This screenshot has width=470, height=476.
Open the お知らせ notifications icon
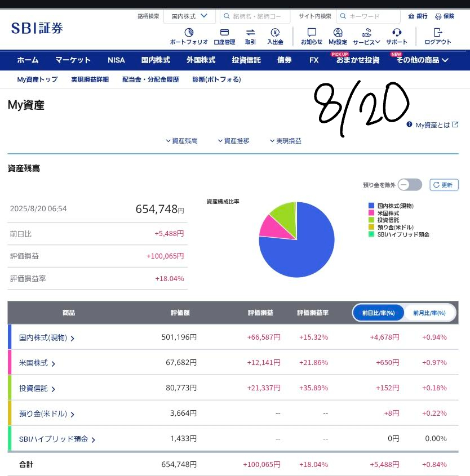click(312, 33)
